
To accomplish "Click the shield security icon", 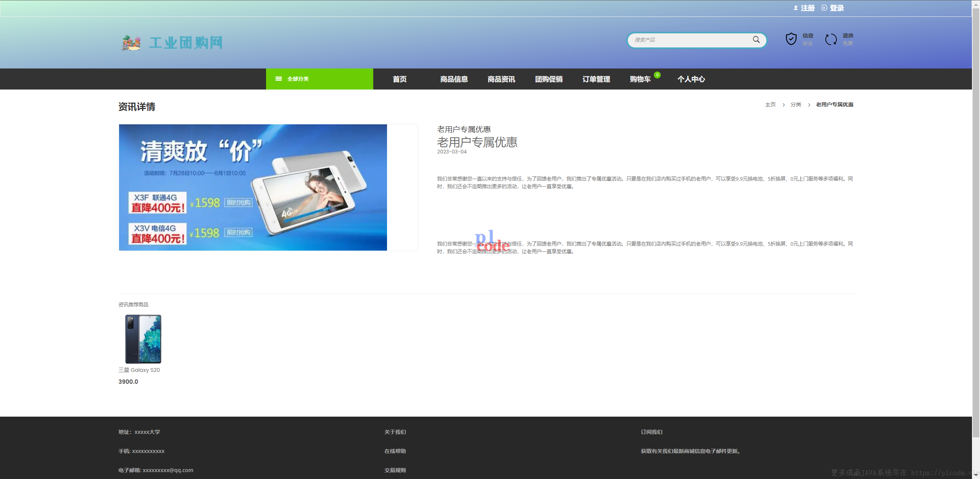I will click(791, 39).
